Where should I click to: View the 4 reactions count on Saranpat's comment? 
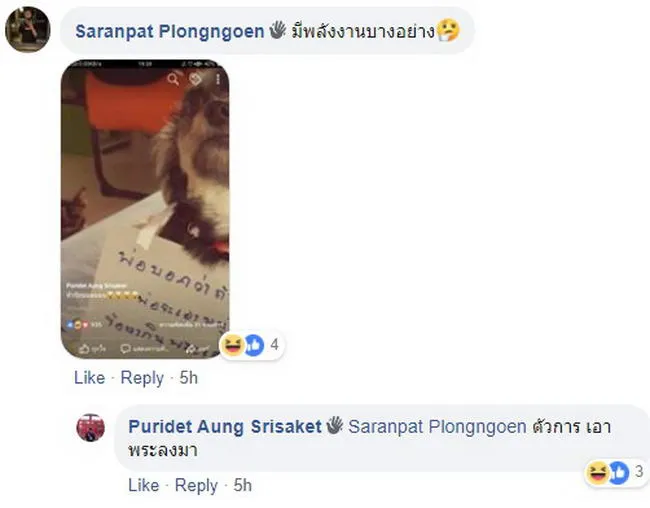click(274, 345)
